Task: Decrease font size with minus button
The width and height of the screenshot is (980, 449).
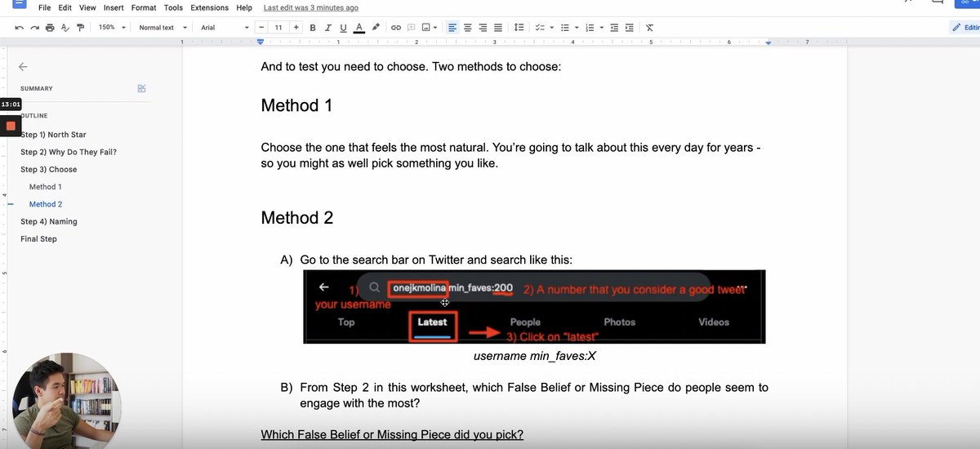Action: pos(262,28)
